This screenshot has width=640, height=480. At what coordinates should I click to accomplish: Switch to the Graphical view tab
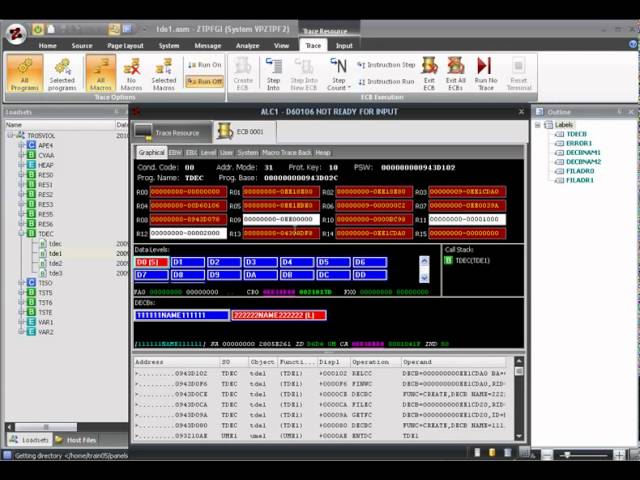[151, 153]
